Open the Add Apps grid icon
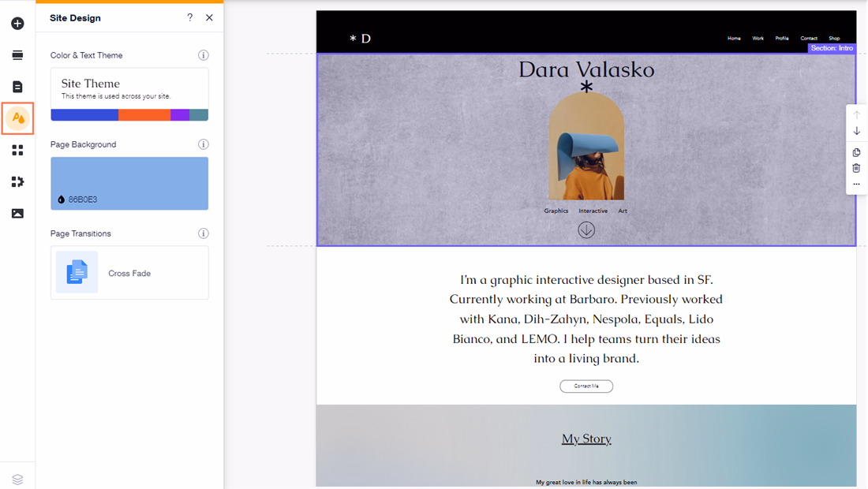The height and width of the screenshot is (489, 868). [17, 150]
